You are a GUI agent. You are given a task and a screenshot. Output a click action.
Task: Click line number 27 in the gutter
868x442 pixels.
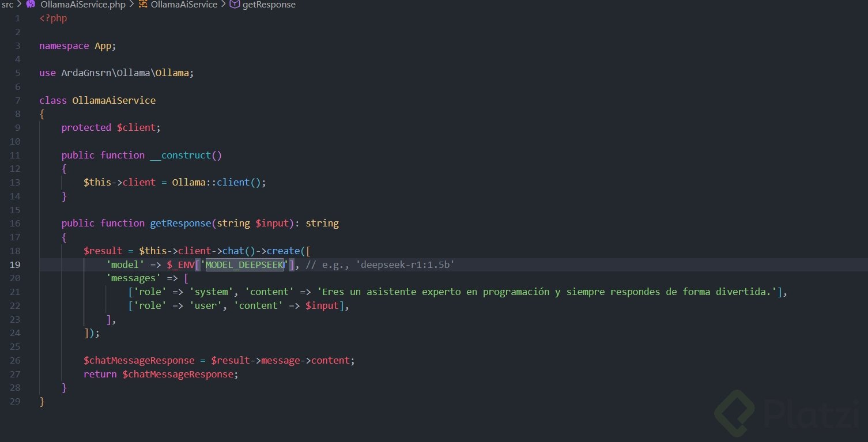point(16,375)
